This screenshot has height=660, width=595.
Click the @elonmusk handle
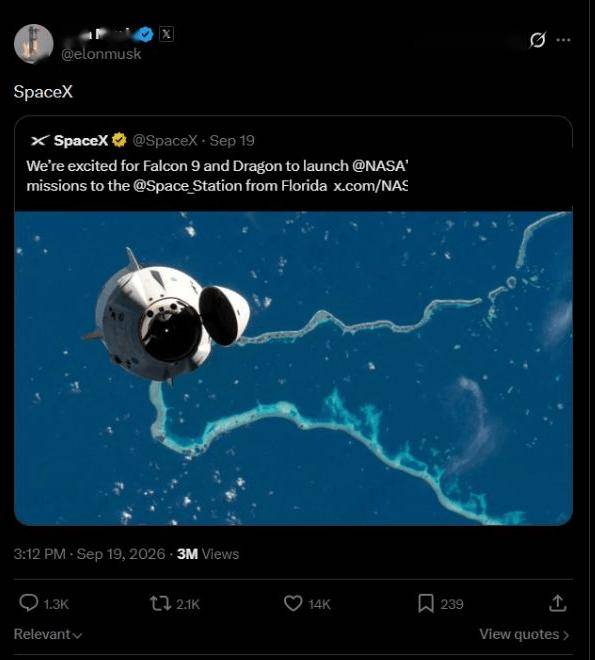(x=101, y=54)
